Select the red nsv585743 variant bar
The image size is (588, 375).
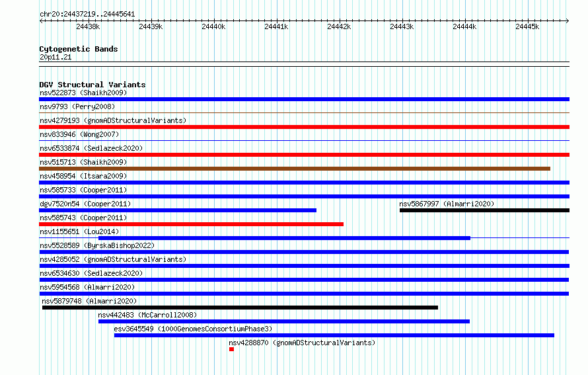(x=191, y=224)
